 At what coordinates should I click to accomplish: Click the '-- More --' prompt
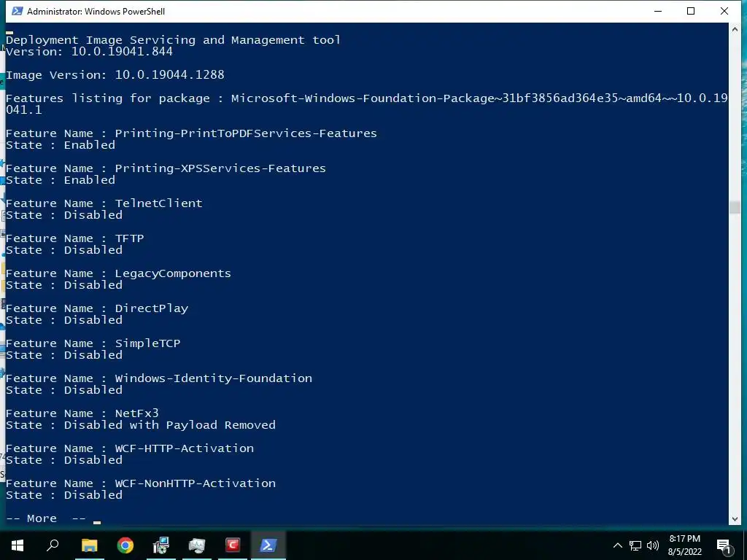(46, 518)
